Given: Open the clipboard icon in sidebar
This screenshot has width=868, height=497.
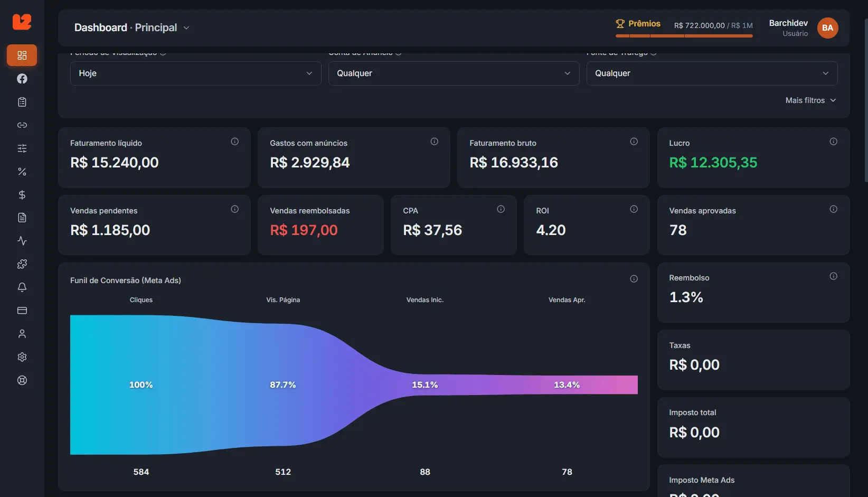Looking at the screenshot, I should [22, 102].
